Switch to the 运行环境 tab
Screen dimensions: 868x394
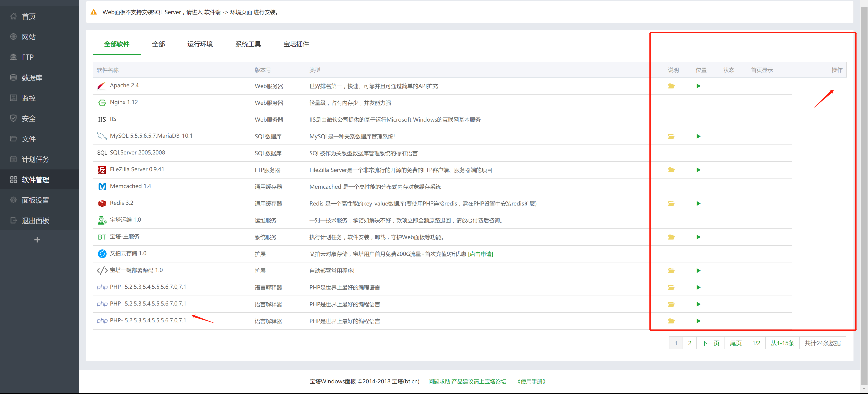click(200, 44)
